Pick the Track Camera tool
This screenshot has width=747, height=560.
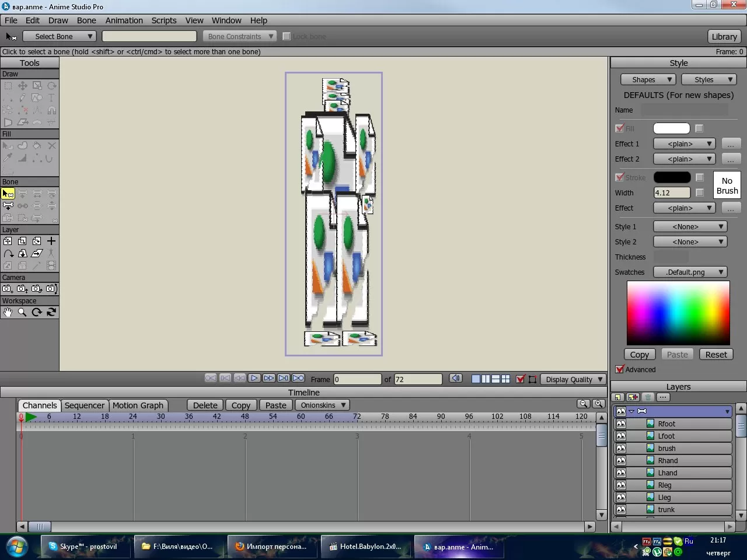pos(7,289)
